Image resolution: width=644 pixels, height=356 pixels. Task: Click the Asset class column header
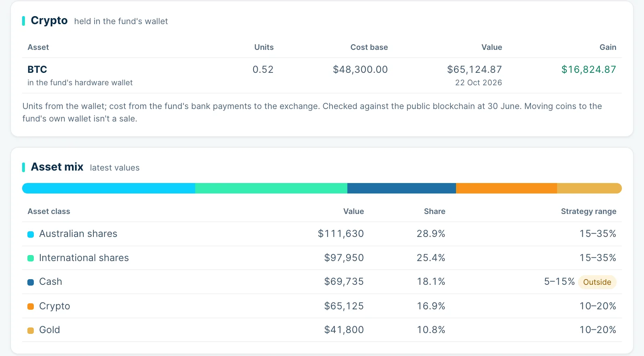(x=49, y=211)
